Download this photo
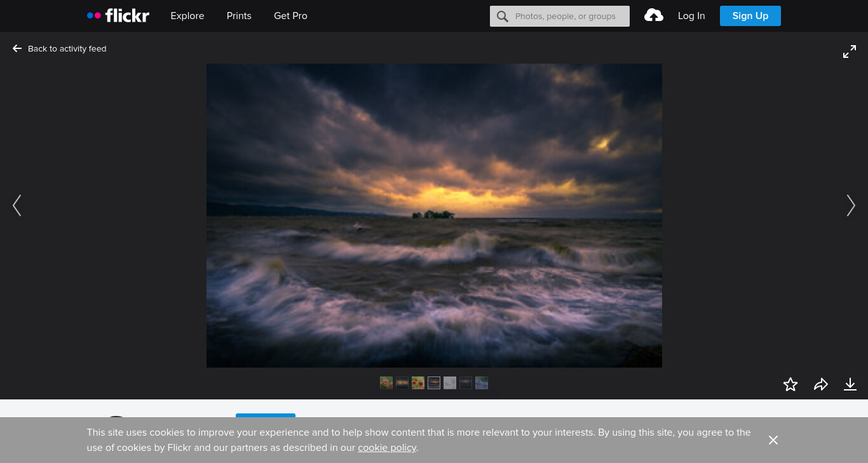This screenshot has height=463, width=868. 850,384
